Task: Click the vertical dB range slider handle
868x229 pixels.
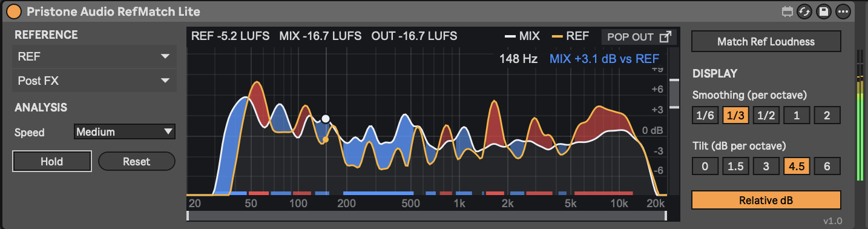Action: coord(674,94)
